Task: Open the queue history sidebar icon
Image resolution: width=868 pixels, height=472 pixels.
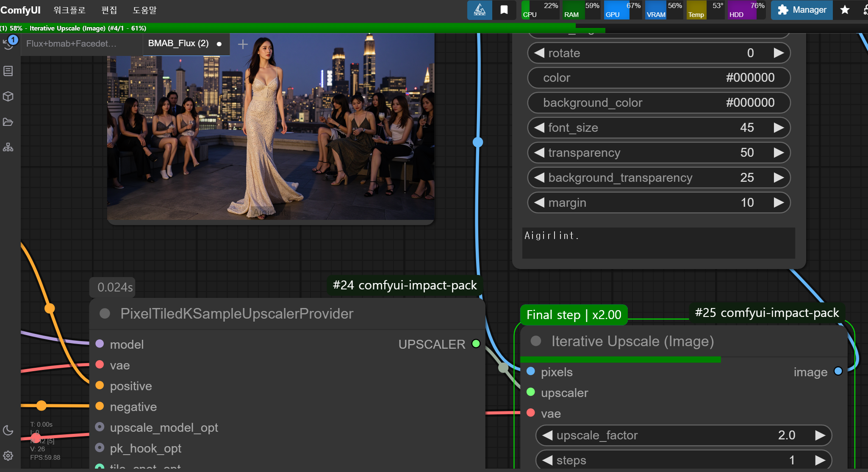Action: point(8,44)
